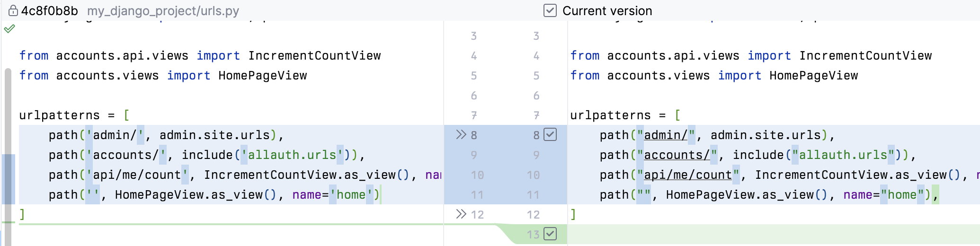Apply the line 12 change using the double-chevron arrow

coord(461,214)
